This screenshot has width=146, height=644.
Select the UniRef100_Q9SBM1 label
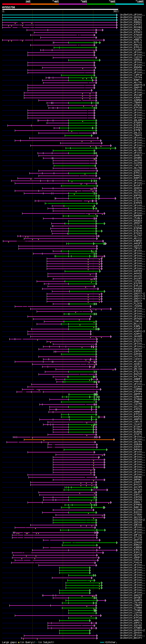pos(131,158)
